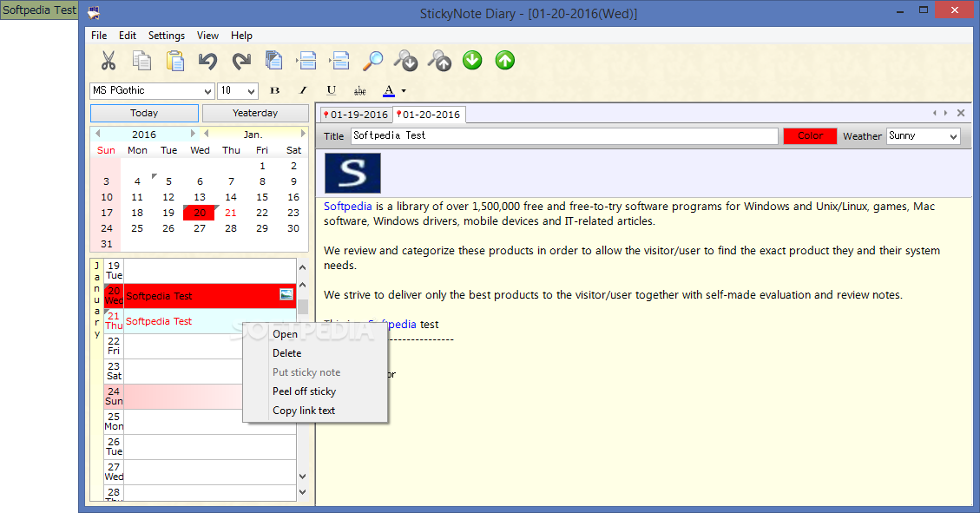
Task: Select calendar day 20 highlighted red
Action: 200,213
